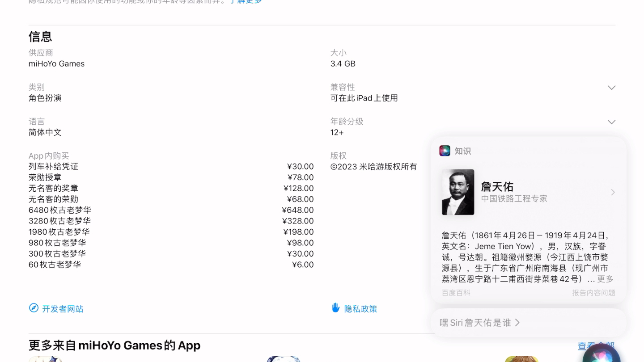The width and height of the screenshot is (644, 362).
Task: Select the 6480枚古老梦华 purchase row
Action: [171, 210]
